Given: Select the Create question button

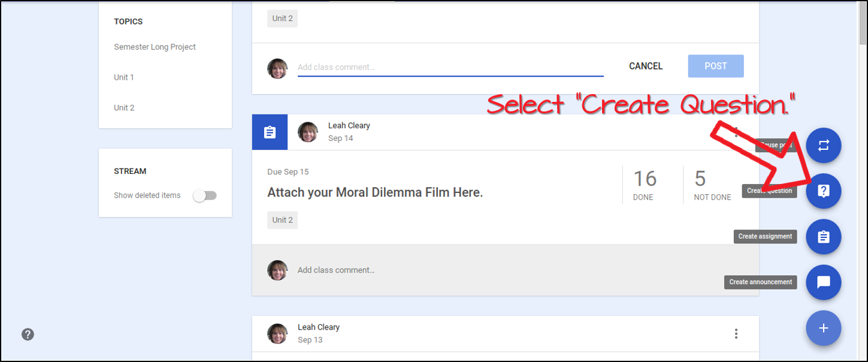Looking at the screenshot, I should click(x=823, y=191).
